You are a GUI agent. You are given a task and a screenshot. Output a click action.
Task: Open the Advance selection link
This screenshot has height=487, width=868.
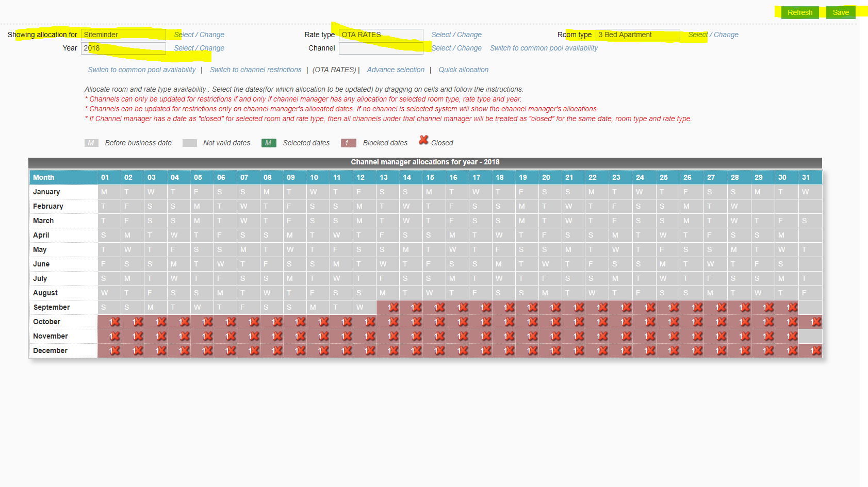click(x=396, y=70)
